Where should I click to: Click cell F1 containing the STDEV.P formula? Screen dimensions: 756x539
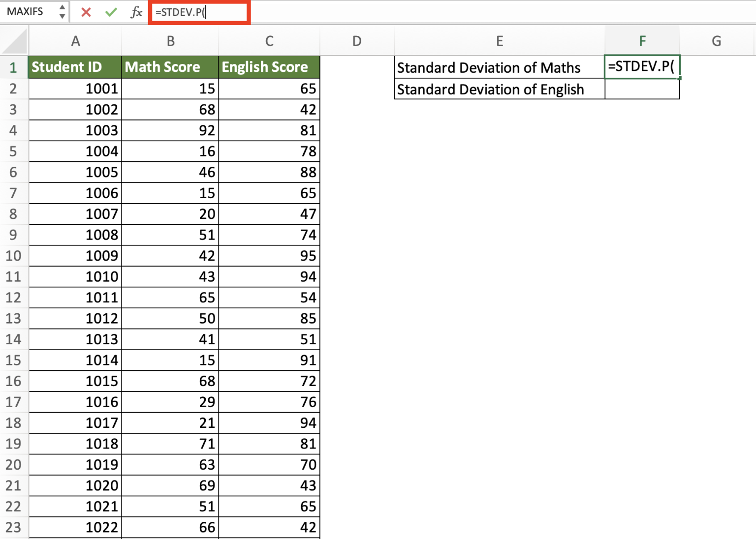[642, 67]
